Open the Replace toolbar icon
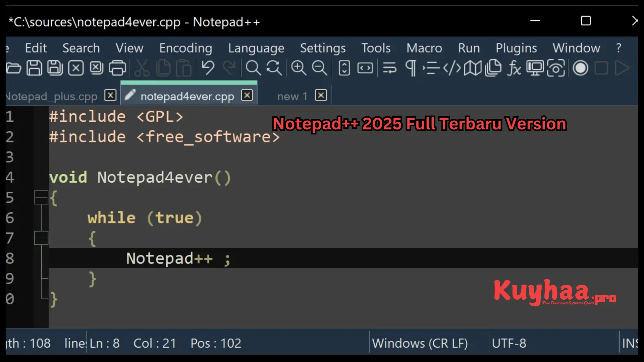The image size is (644, 362). tap(274, 68)
